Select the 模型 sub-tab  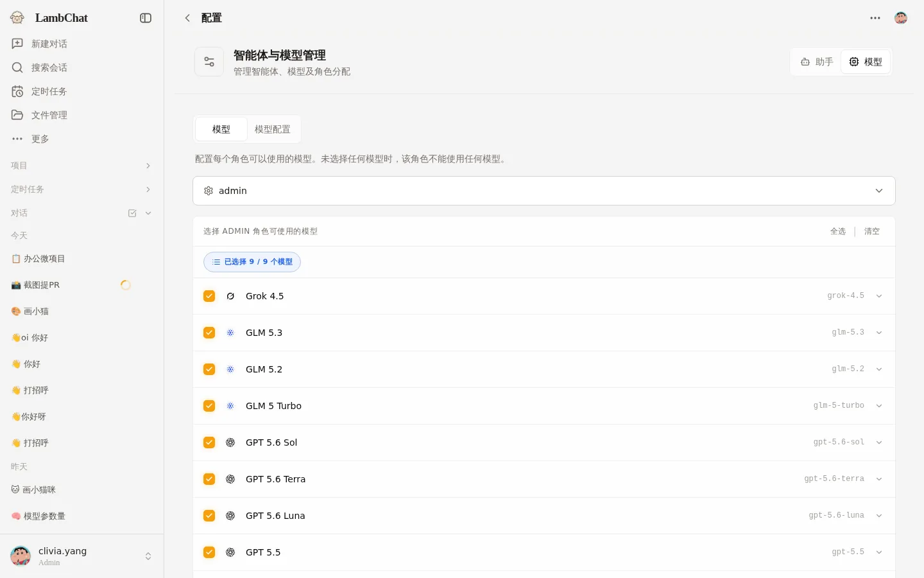click(x=221, y=129)
